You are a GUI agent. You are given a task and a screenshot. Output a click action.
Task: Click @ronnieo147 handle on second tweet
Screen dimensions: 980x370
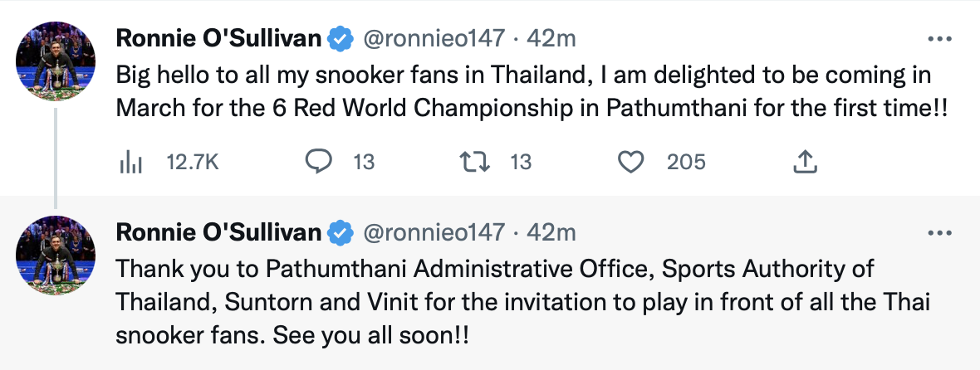coord(434,233)
